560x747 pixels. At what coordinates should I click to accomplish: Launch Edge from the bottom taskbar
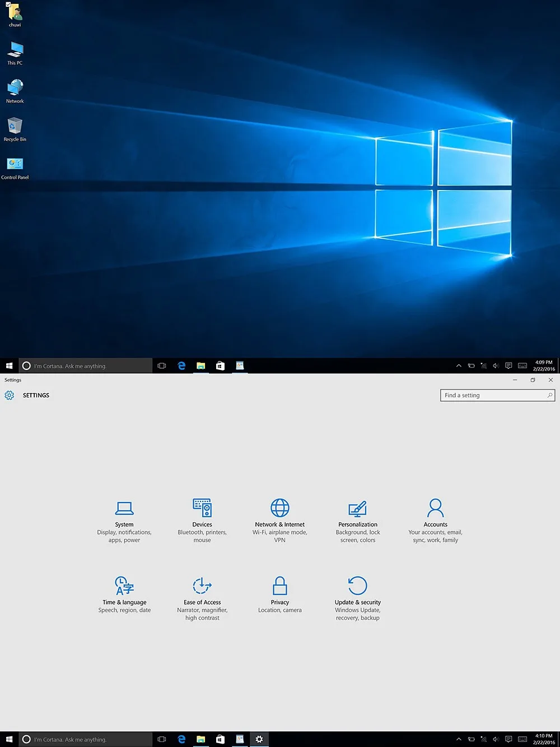click(x=181, y=740)
